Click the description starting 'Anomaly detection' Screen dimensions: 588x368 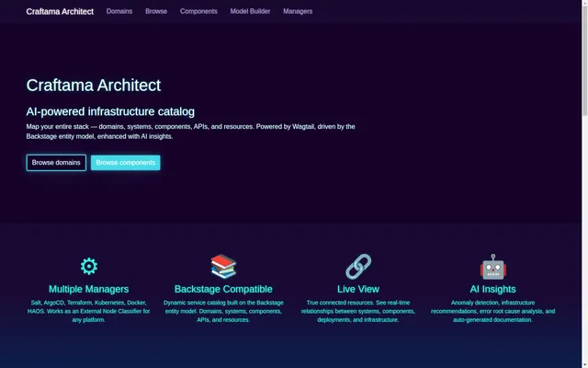(x=492, y=311)
